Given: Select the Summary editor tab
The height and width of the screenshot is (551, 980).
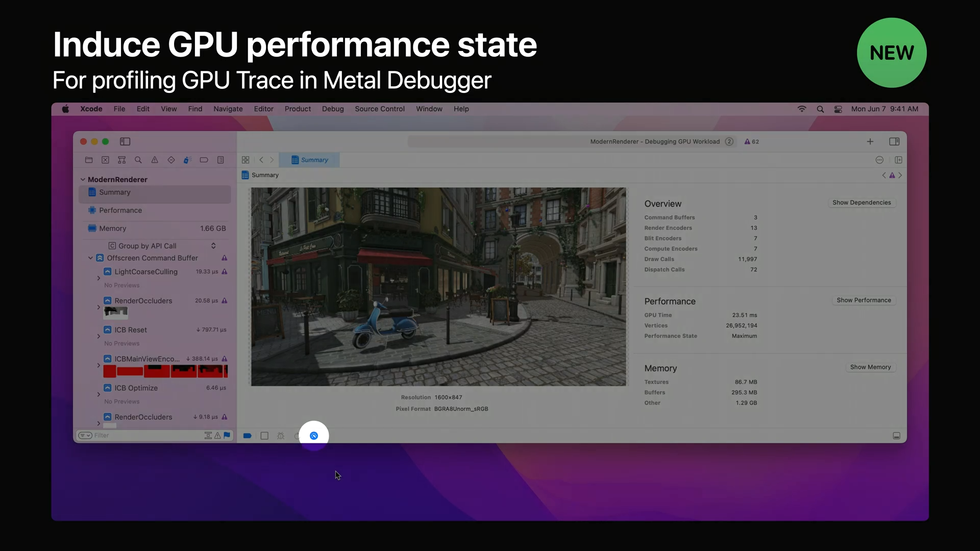Looking at the screenshot, I should pos(309,160).
